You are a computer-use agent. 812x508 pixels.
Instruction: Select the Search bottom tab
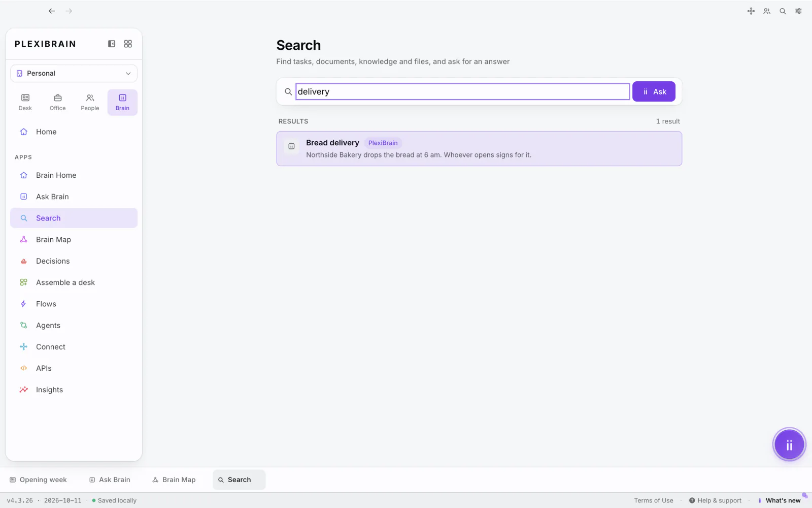(x=239, y=480)
